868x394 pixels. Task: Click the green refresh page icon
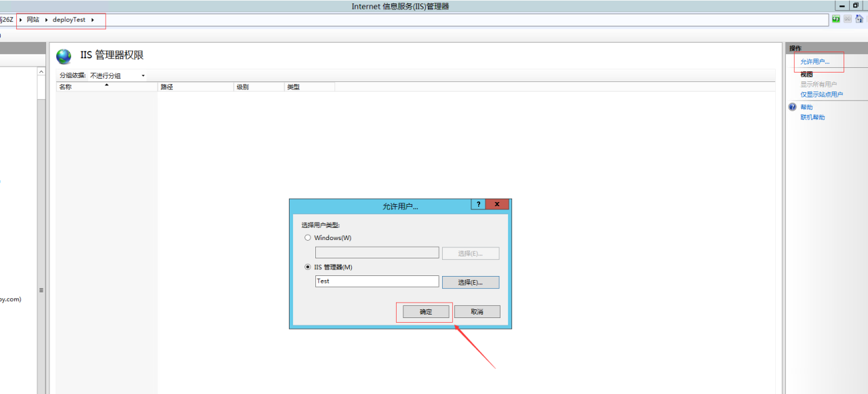click(836, 19)
